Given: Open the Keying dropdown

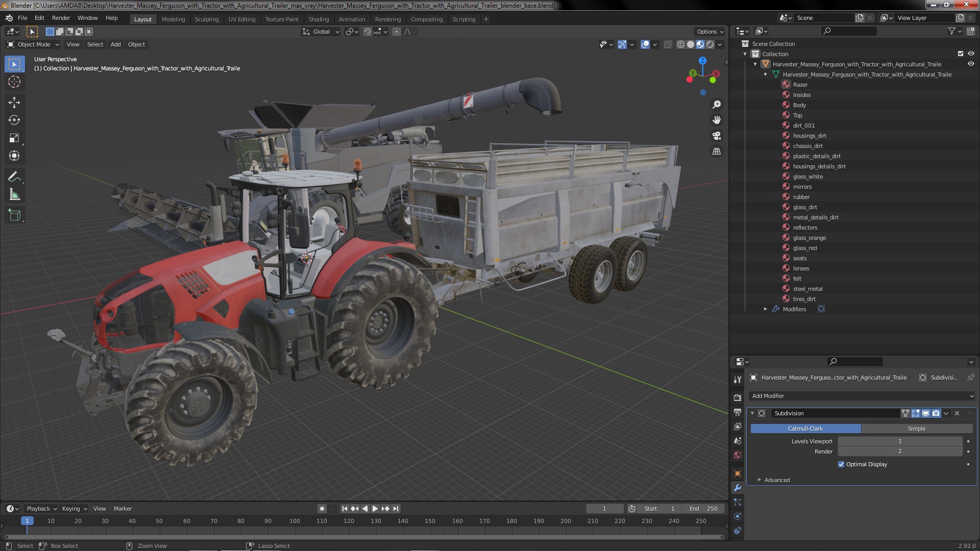Looking at the screenshot, I should (74, 509).
